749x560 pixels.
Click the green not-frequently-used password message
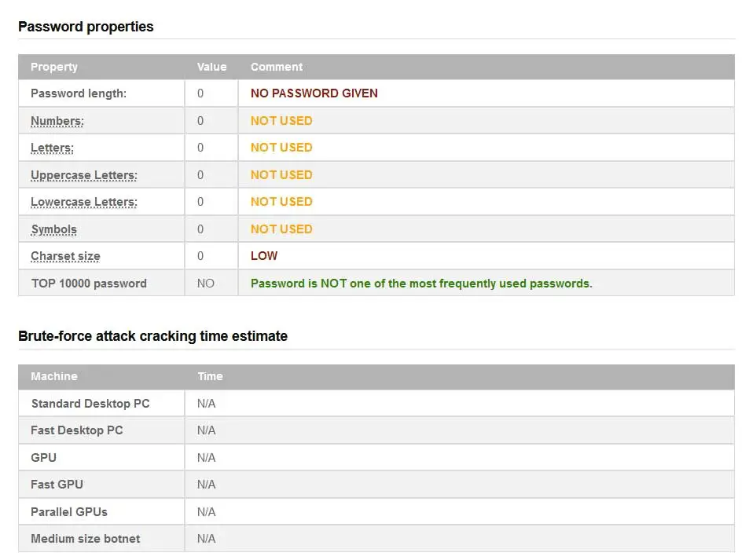[421, 284]
